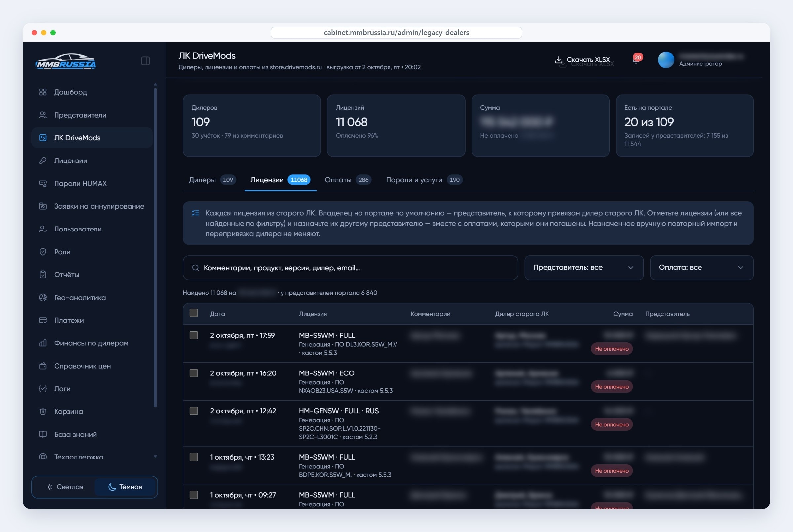Screen dimensions: 793x532
Task: Focus the license search input field
Action: click(x=350, y=268)
